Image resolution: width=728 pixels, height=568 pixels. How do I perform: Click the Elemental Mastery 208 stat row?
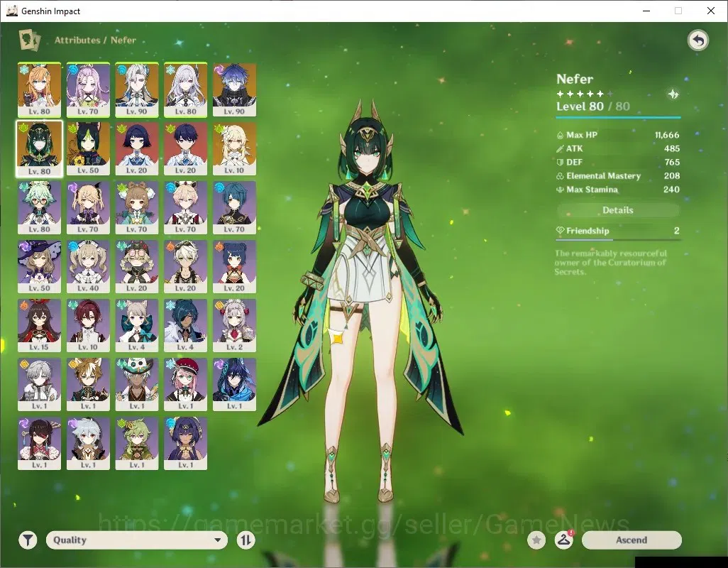[x=618, y=176]
